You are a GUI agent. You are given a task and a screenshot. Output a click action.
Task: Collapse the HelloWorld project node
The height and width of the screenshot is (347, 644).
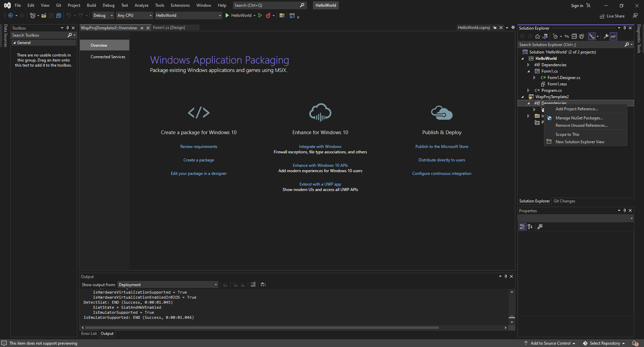tap(522, 59)
